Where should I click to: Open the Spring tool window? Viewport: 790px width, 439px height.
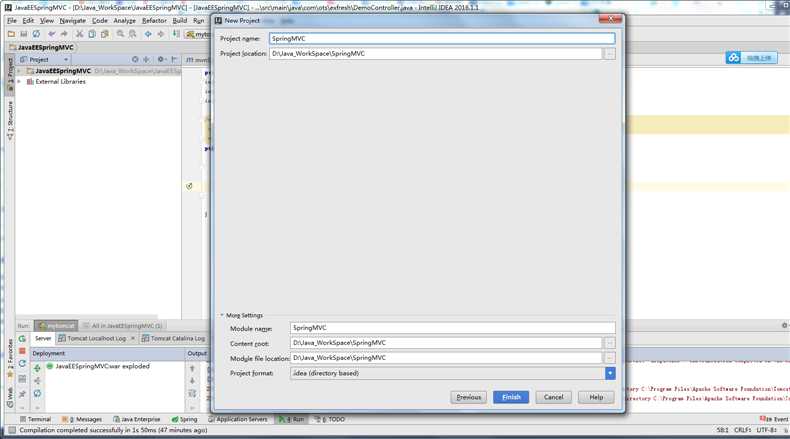[184, 419]
